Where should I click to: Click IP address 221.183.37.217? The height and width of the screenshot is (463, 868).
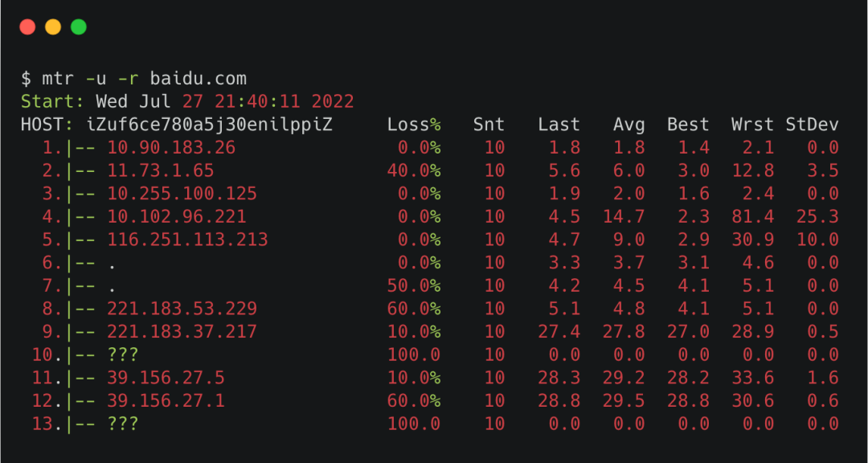(182, 332)
